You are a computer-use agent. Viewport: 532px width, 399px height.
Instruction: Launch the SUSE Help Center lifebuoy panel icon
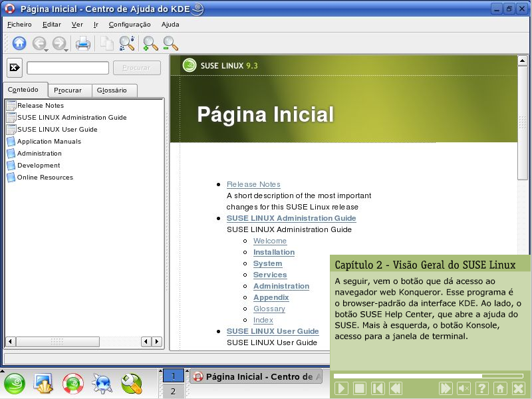(x=72, y=383)
